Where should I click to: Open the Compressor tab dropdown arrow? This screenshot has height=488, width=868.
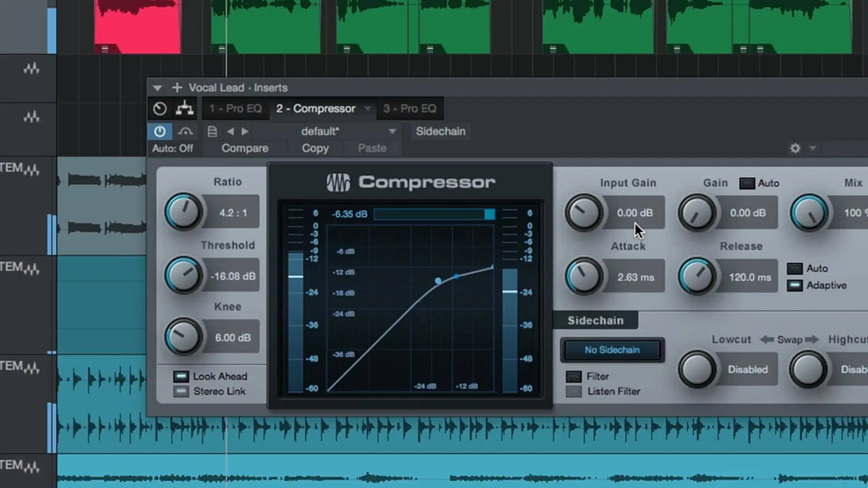pos(368,108)
